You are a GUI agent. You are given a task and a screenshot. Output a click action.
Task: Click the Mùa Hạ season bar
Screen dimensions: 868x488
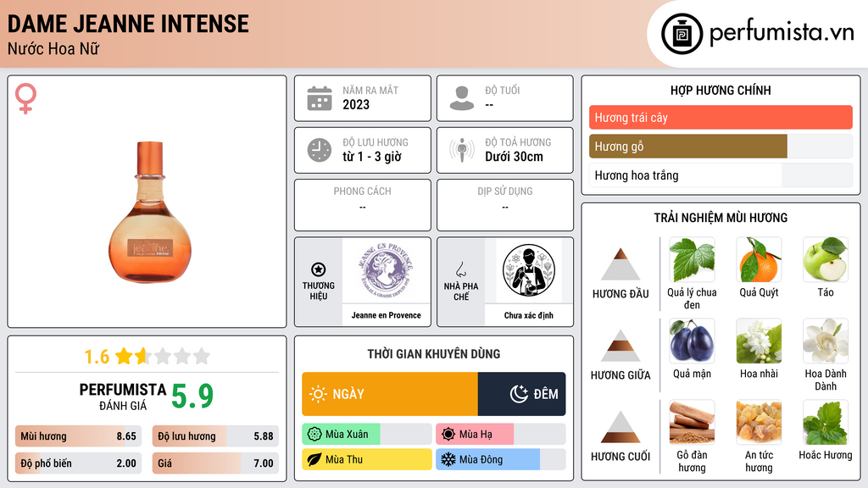click(x=500, y=435)
